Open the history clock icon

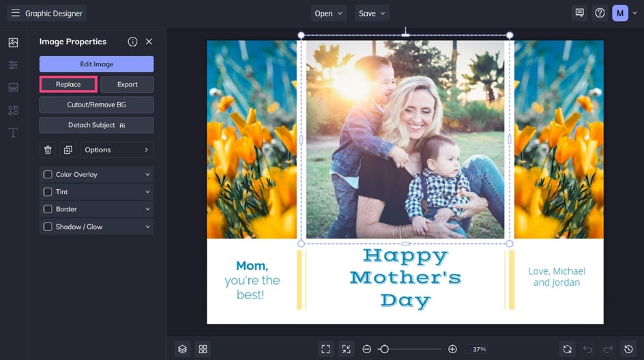(x=629, y=349)
